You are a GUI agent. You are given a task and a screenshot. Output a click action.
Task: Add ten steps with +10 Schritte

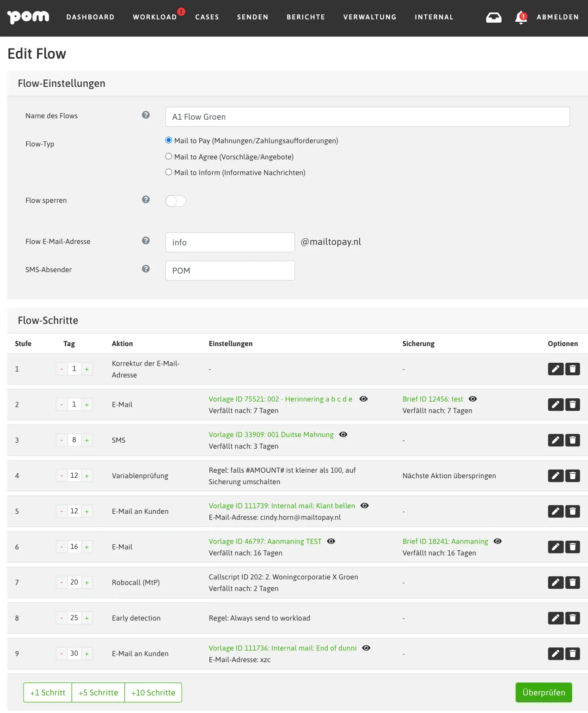153,692
